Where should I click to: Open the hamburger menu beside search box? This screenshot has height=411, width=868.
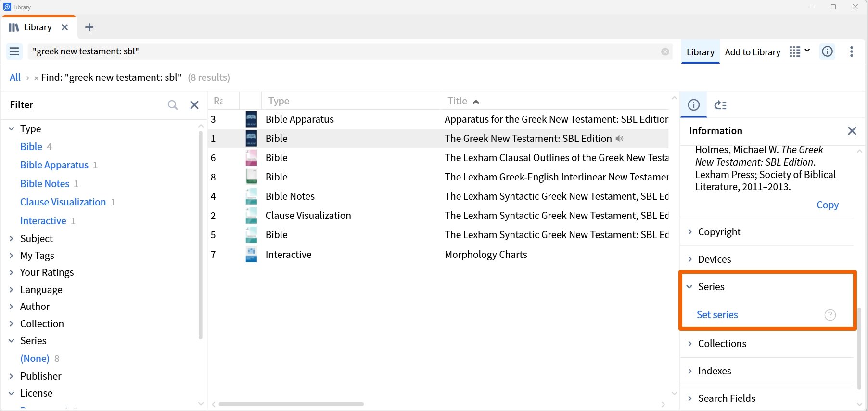(x=14, y=51)
